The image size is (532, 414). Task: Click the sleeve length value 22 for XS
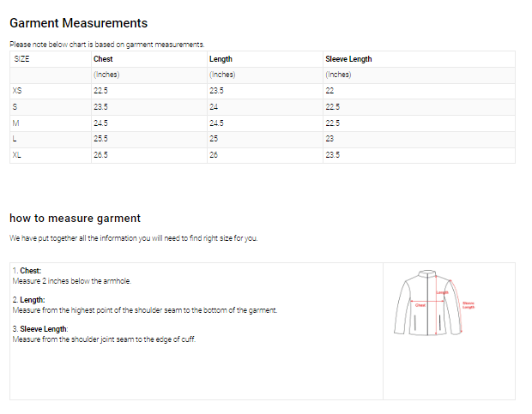point(329,91)
